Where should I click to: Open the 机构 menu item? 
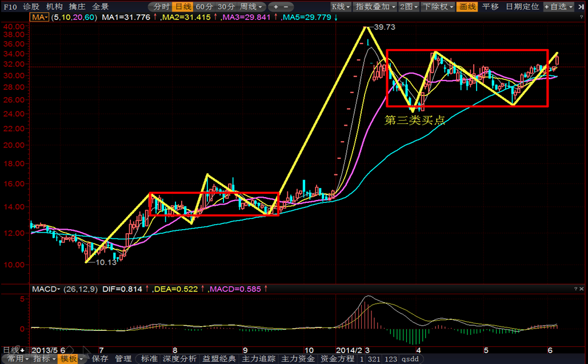pyautogui.click(x=54, y=7)
